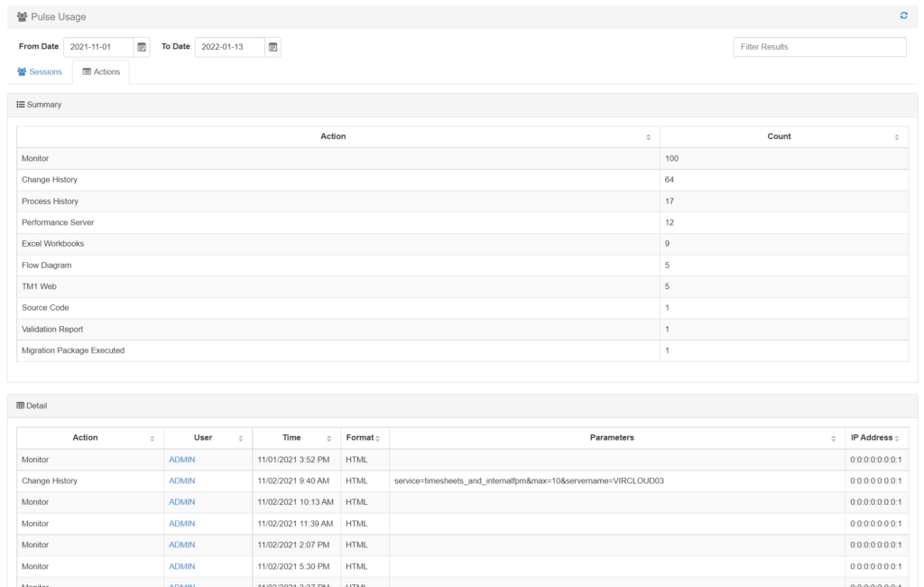Sort Detail table by User column arrows

[x=241, y=438]
